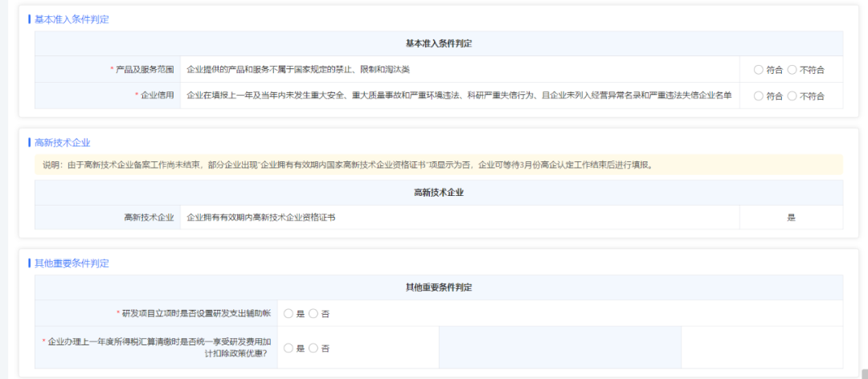Click the 基本准入条件判定 section heading
The height and width of the screenshot is (379, 868).
click(72, 19)
